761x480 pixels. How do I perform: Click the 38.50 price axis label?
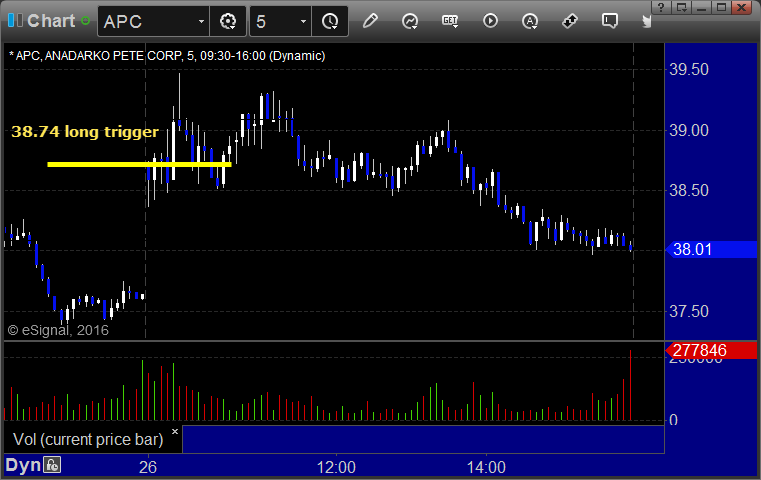689,190
